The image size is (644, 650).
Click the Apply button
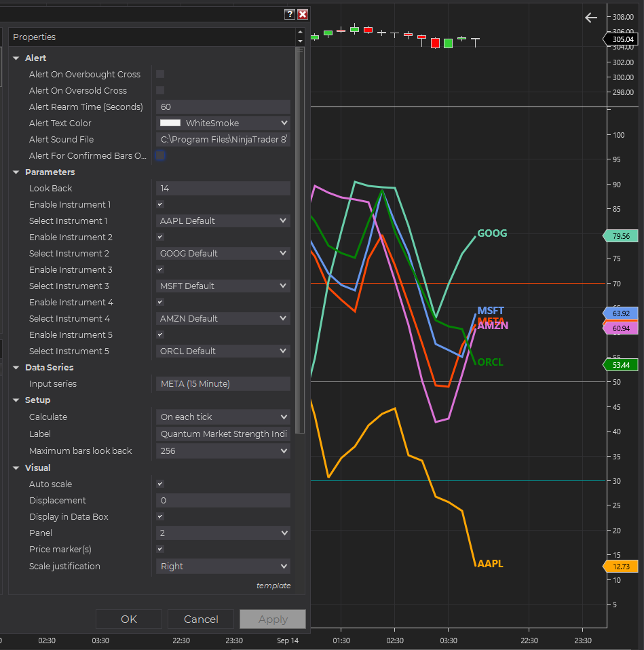click(x=273, y=619)
